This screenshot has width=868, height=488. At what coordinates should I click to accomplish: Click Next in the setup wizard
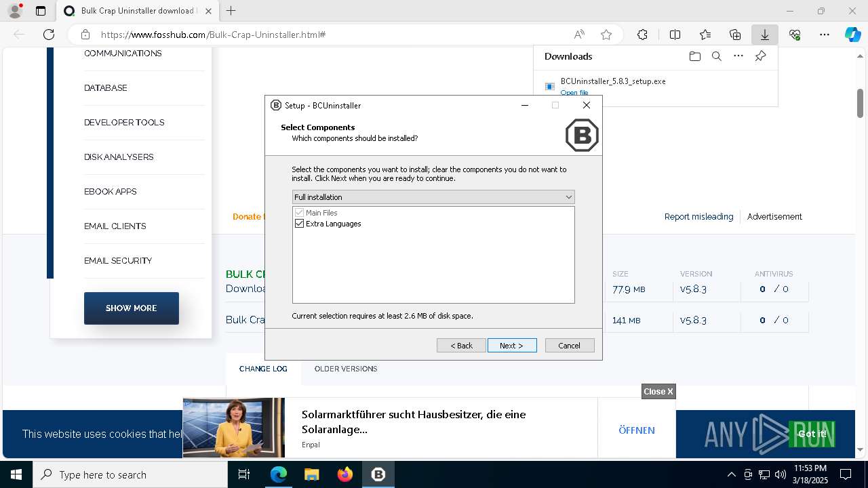pyautogui.click(x=512, y=346)
